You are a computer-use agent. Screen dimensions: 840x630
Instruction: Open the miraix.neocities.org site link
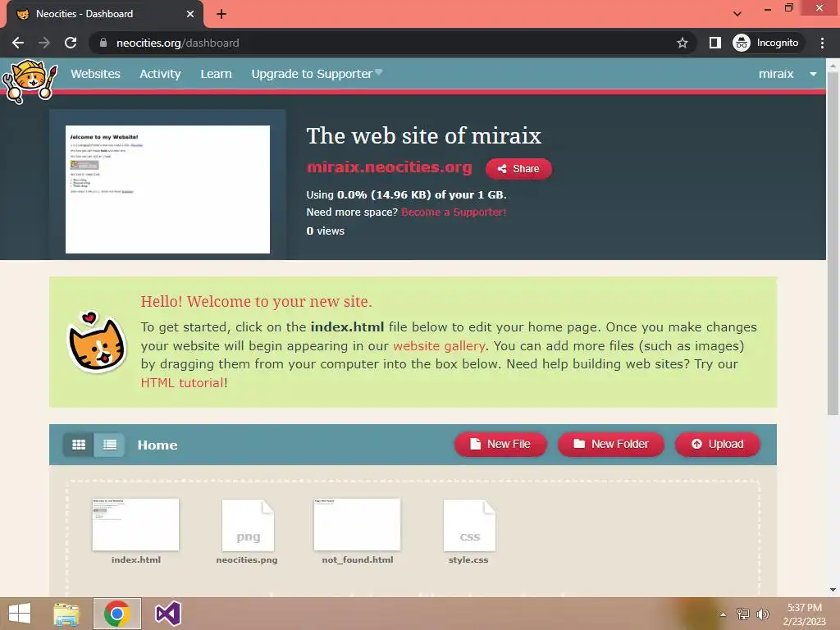[389, 167]
